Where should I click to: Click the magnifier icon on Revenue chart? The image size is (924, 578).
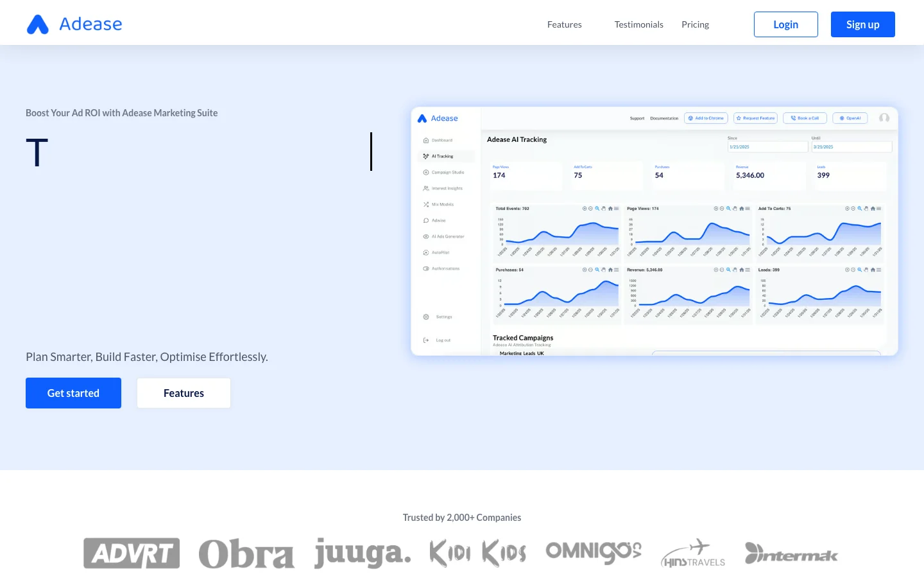click(728, 270)
